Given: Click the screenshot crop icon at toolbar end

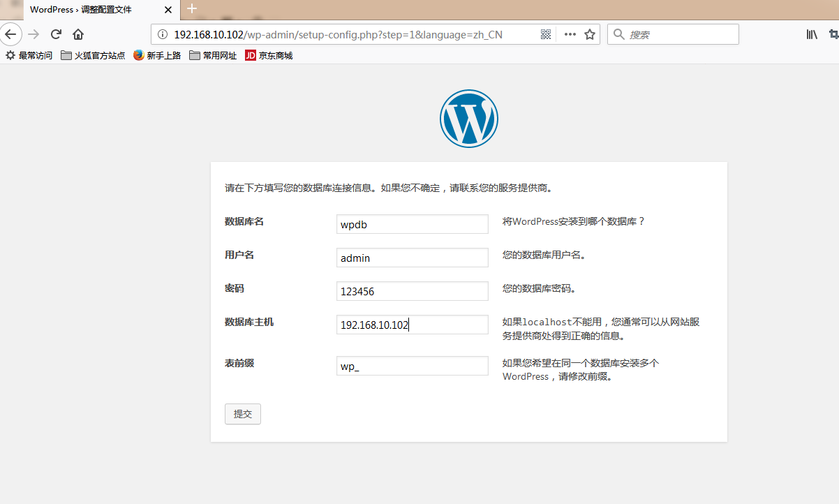Looking at the screenshot, I should (x=833, y=34).
